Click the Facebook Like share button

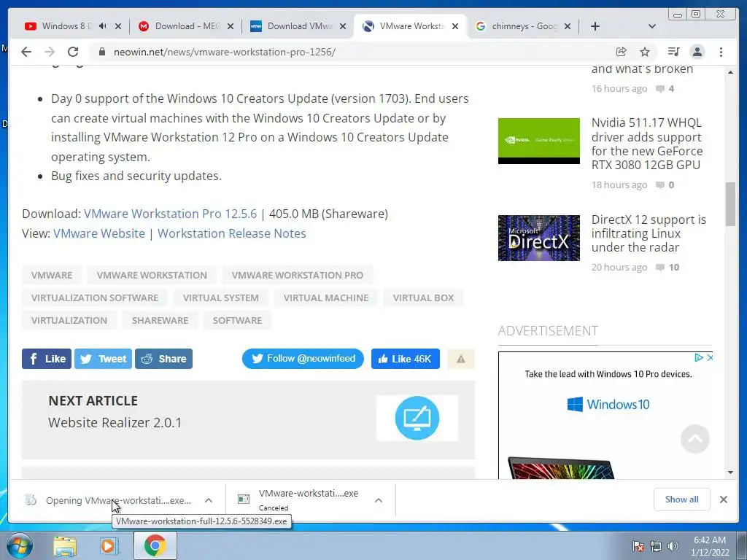[47, 359]
